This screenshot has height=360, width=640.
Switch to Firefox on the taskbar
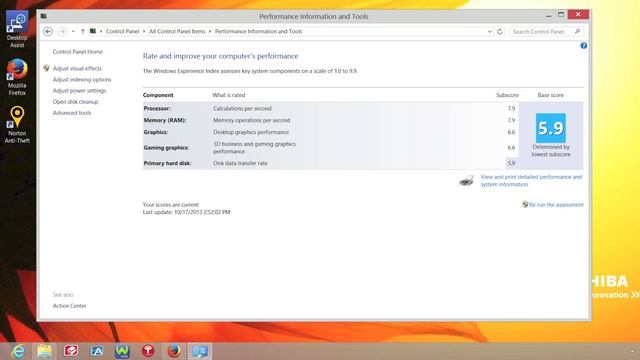point(174,351)
